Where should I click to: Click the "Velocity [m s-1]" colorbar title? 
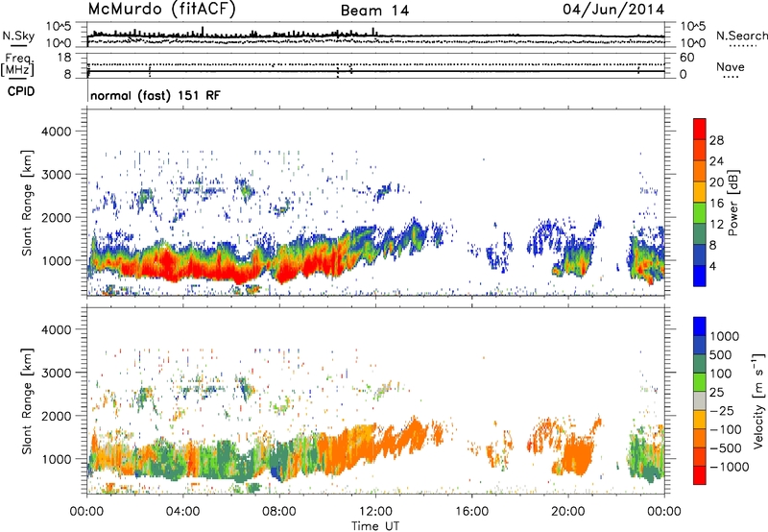point(758,400)
